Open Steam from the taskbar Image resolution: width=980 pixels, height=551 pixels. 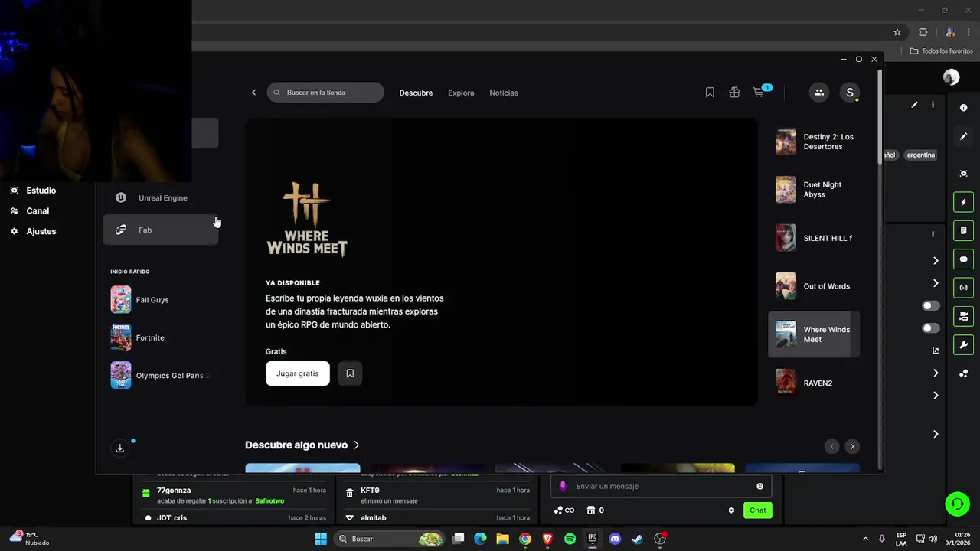pos(637,539)
